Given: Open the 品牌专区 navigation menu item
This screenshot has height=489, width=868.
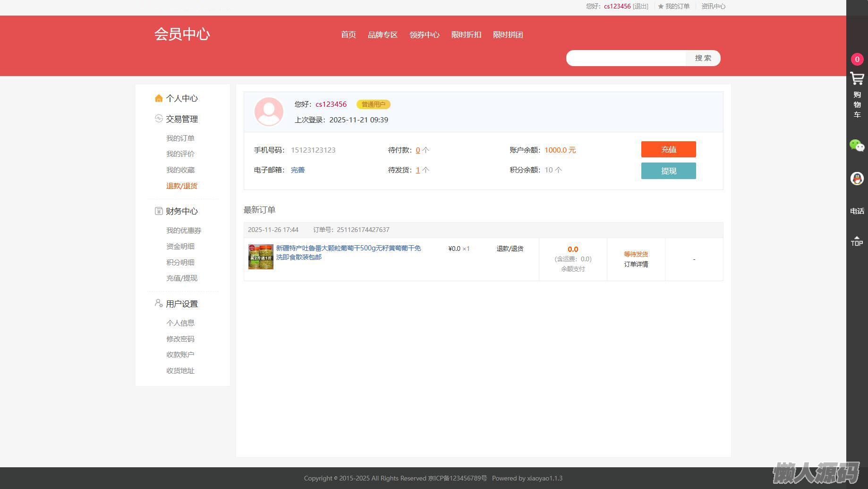Looking at the screenshot, I should tap(383, 35).
